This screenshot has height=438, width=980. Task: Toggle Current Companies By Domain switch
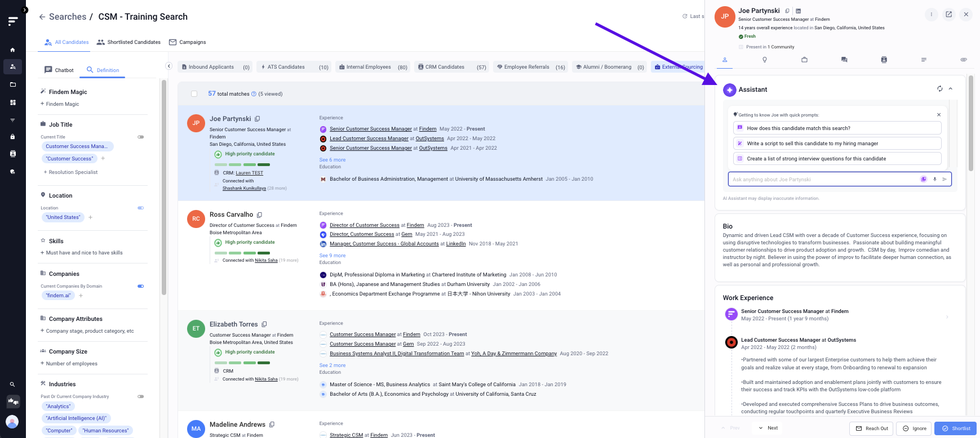pos(141,286)
